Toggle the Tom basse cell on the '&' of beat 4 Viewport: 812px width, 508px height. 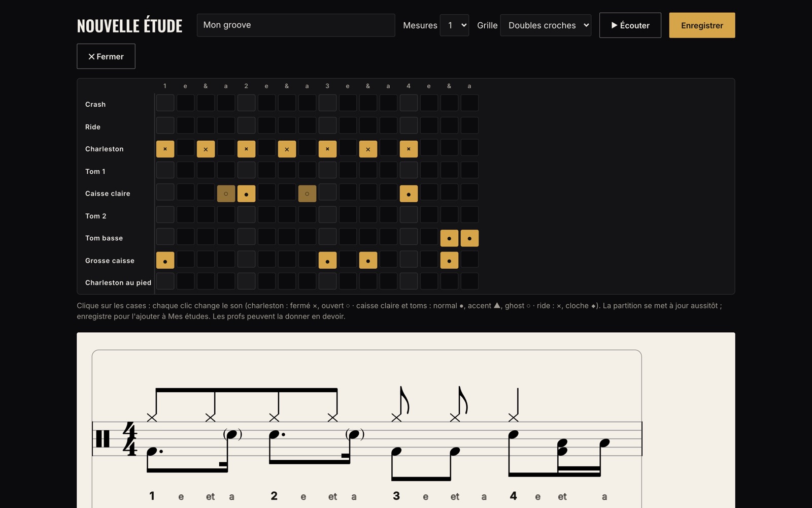pyautogui.click(x=449, y=238)
